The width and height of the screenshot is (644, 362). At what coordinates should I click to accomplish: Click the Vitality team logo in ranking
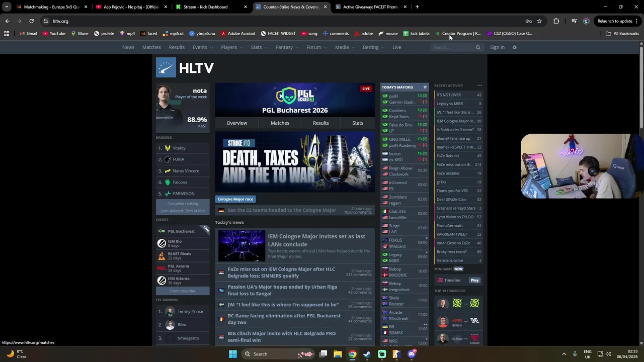pos(168,148)
